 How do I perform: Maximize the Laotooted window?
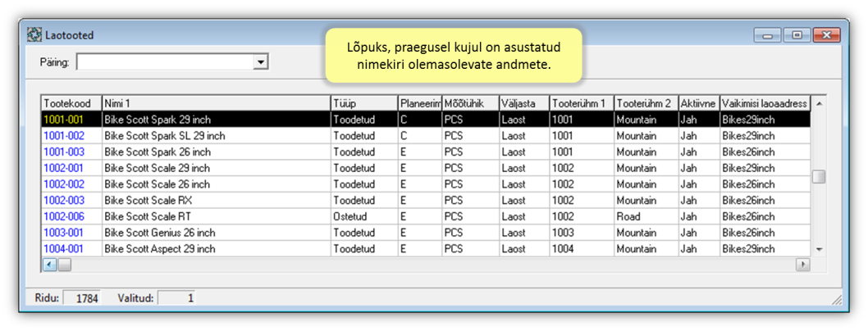tap(797, 35)
